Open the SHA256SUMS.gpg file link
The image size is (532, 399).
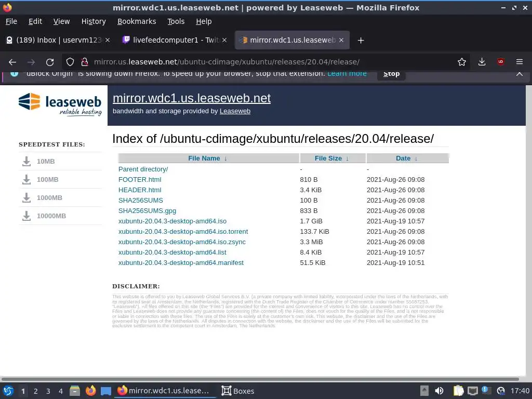pyautogui.click(x=147, y=211)
